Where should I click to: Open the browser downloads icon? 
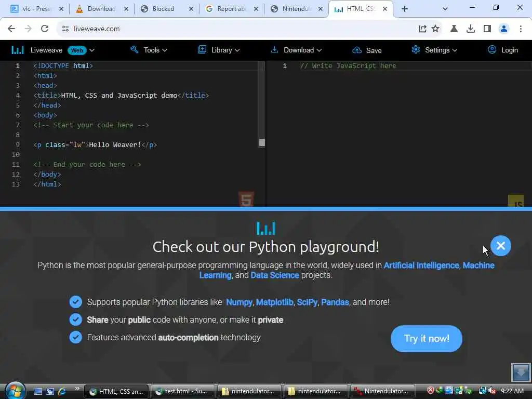(471, 29)
